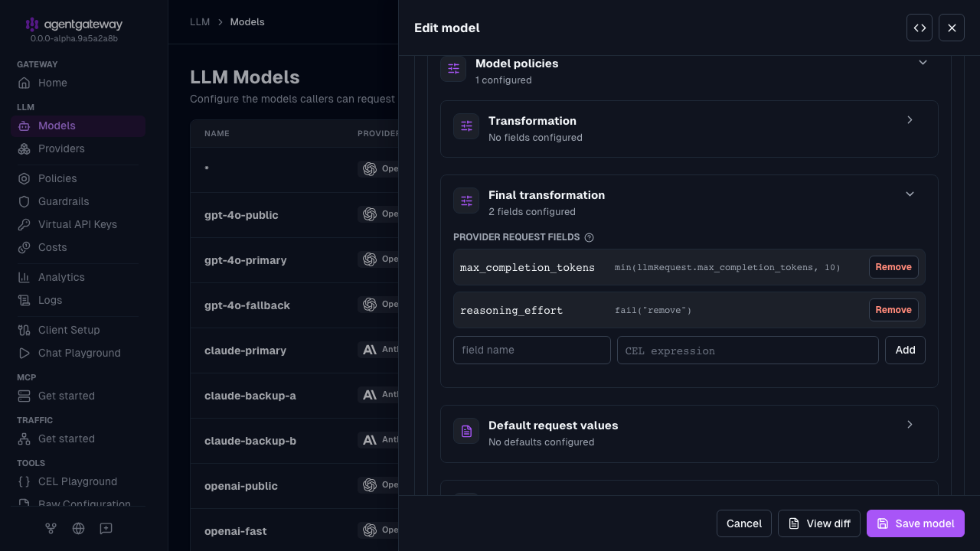The image size is (980, 551).
Task: Click the MCP Get started server icon
Action: tap(24, 396)
